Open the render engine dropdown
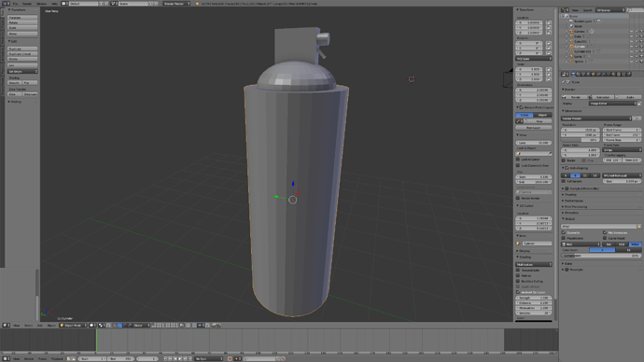644x362 pixels. (176, 4)
